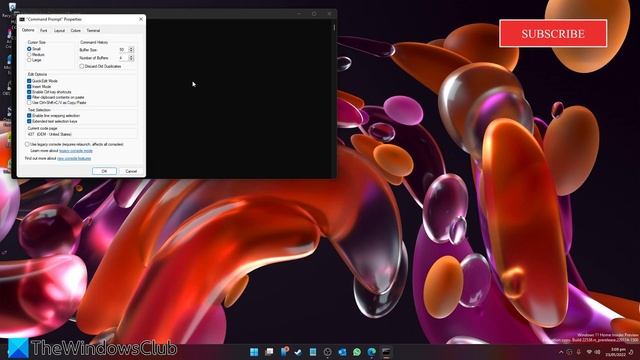Enable Use Ctrl+Shift+C/V as Copy/Paste
Viewport: 640px width, 360px height.
tap(29, 102)
